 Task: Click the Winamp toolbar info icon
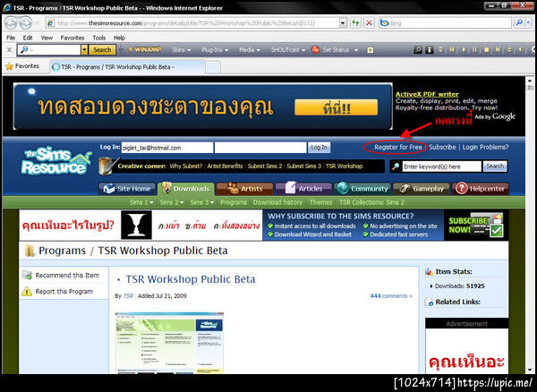tap(429, 50)
